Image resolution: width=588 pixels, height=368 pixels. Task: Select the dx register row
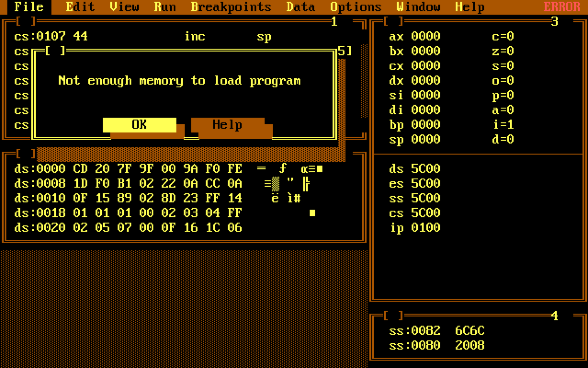click(x=415, y=80)
